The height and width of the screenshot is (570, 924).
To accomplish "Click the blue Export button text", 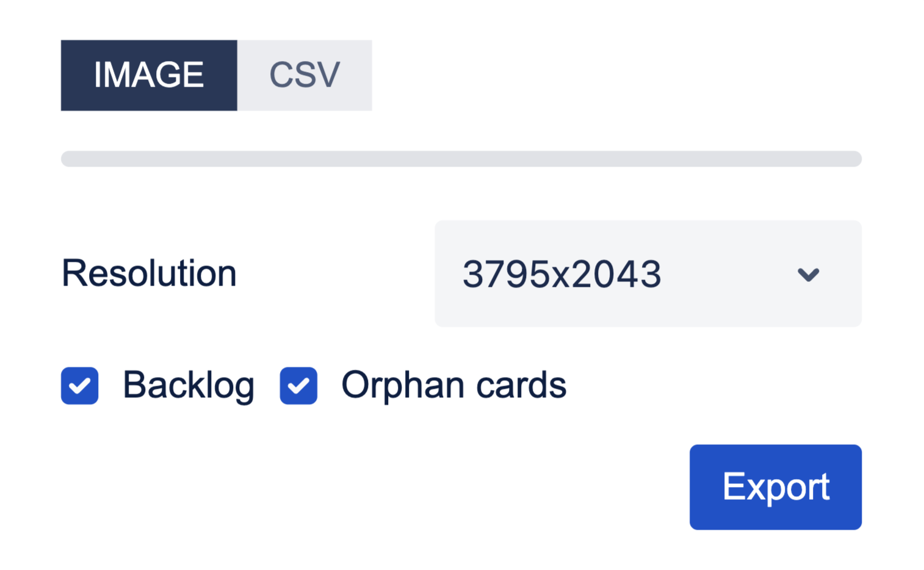I will [x=776, y=487].
